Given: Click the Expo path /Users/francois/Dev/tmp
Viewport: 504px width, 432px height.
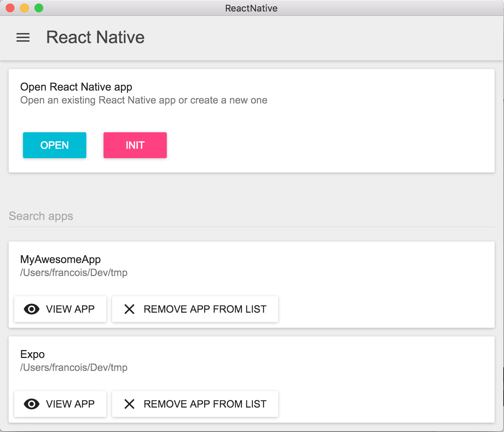Looking at the screenshot, I should (74, 368).
